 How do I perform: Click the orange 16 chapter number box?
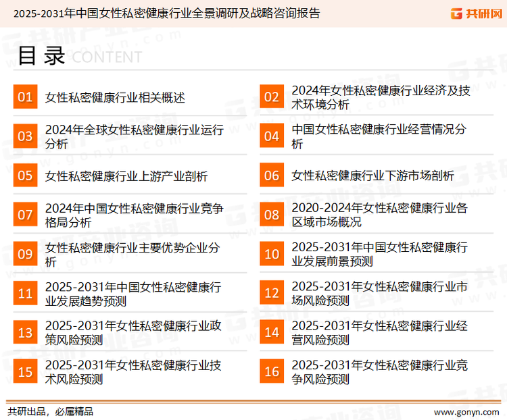pyautogui.click(x=272, y=371)
